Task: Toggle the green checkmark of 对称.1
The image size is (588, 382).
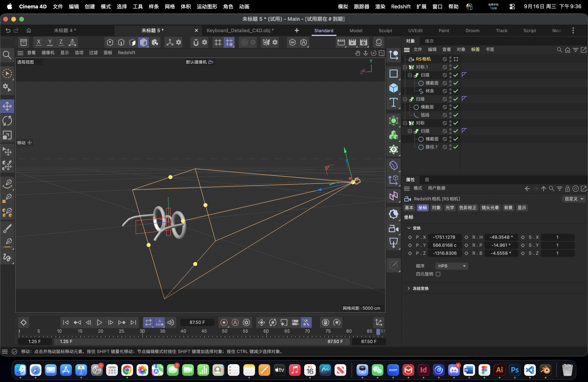Action: [x=456, y=67]
